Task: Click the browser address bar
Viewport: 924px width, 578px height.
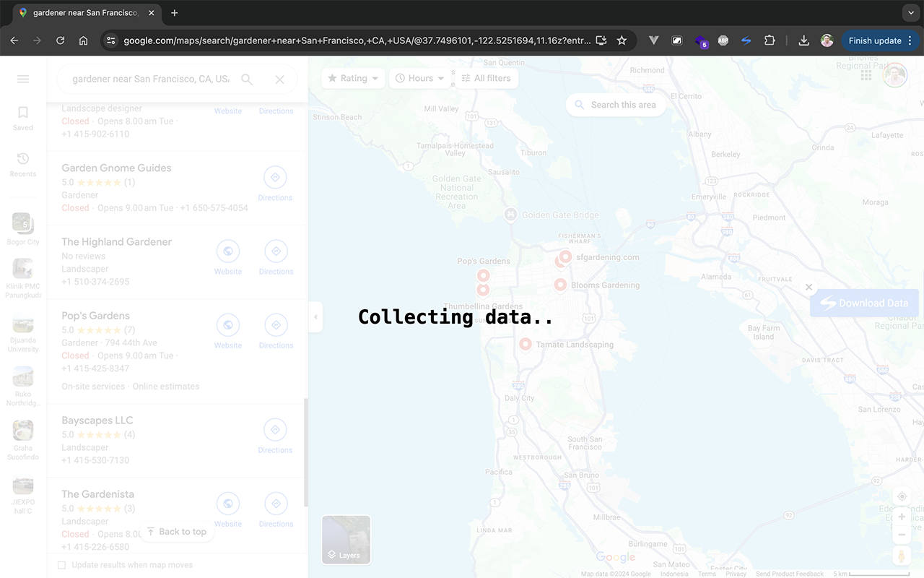Action: pos(358,40)
